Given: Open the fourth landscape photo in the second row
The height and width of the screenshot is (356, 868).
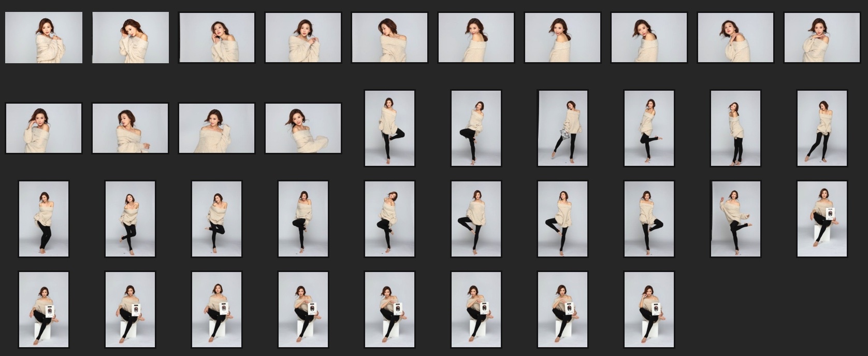Looking at the screenshot, I should click(303, 128).
